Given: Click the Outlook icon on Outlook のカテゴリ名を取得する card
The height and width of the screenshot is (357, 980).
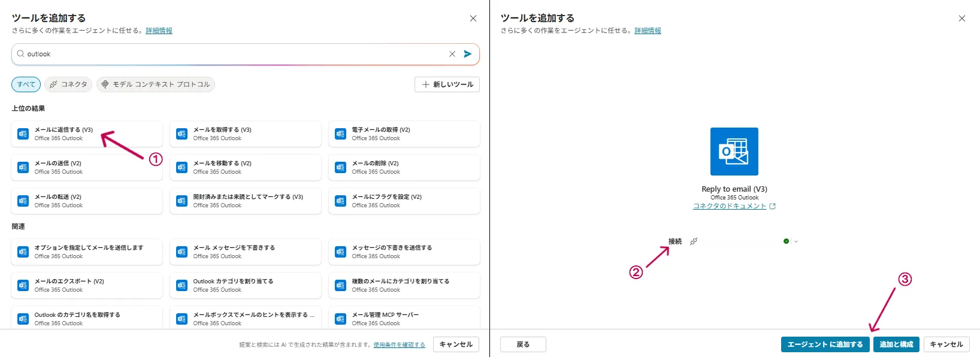Looking at the screenshot, I should (23, 319).
